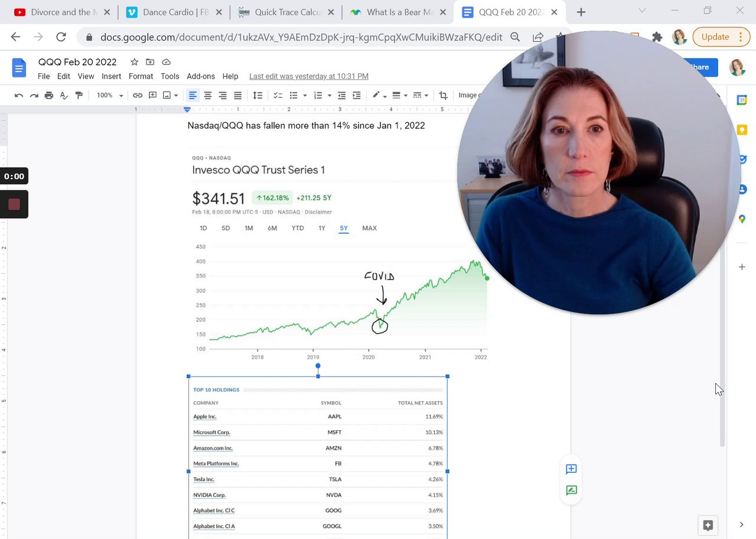Open line and paragraph spacing options
The image size is (756, 539).
click(258, 95)
